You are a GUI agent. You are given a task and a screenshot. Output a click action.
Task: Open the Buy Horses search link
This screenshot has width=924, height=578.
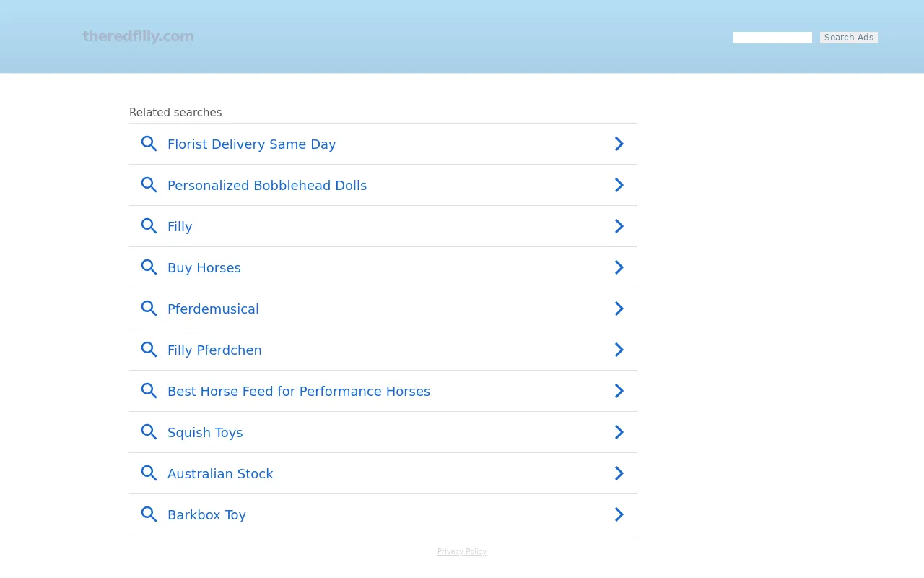[x=204, y=268]
